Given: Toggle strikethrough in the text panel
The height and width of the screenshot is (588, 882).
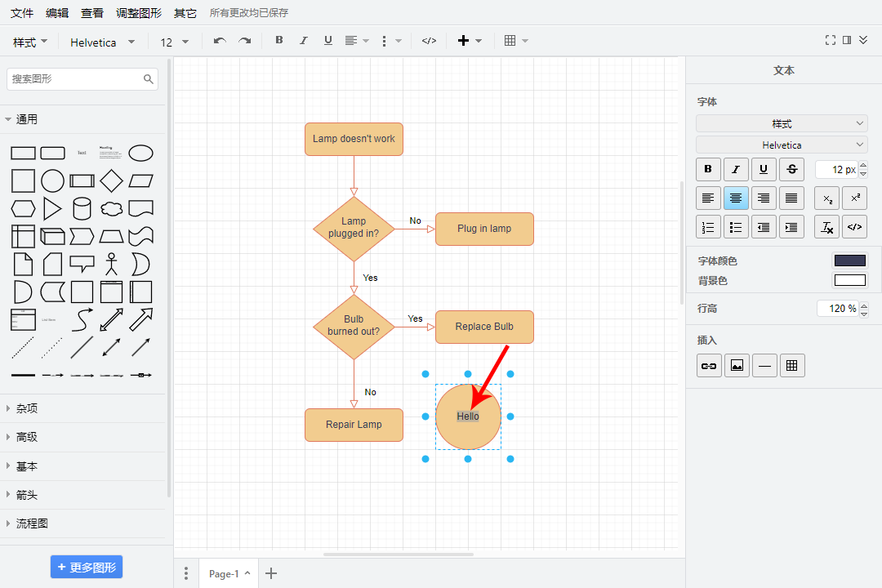Looking at the screenshot, I should tap(791, 169).
